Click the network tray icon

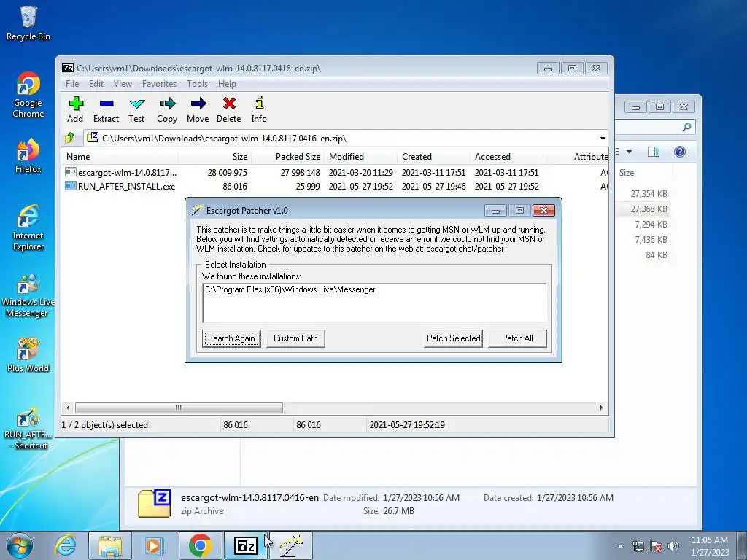pyautogui.click(x=638, y=546)
